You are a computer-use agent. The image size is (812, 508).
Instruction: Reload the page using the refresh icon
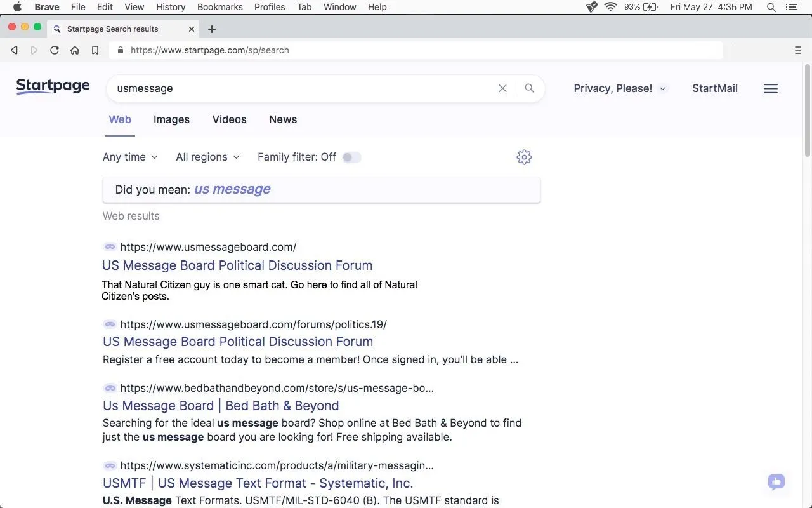[55, 50]
